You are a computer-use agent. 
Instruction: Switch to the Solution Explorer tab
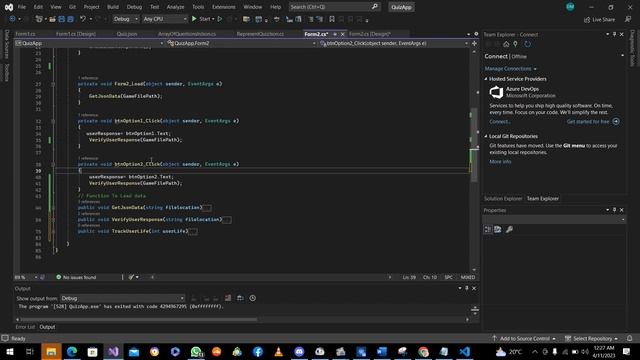coord(503,198)
